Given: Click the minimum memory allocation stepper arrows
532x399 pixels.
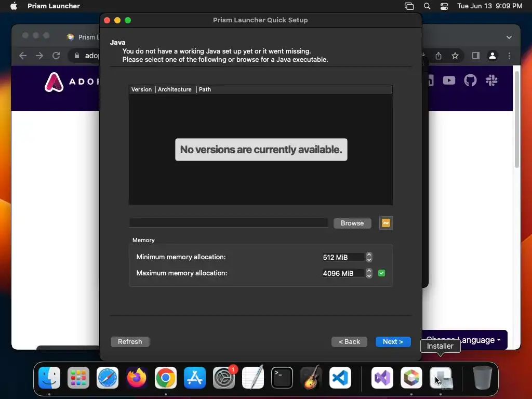Looking at the screenshot, I should coord(369,257).
